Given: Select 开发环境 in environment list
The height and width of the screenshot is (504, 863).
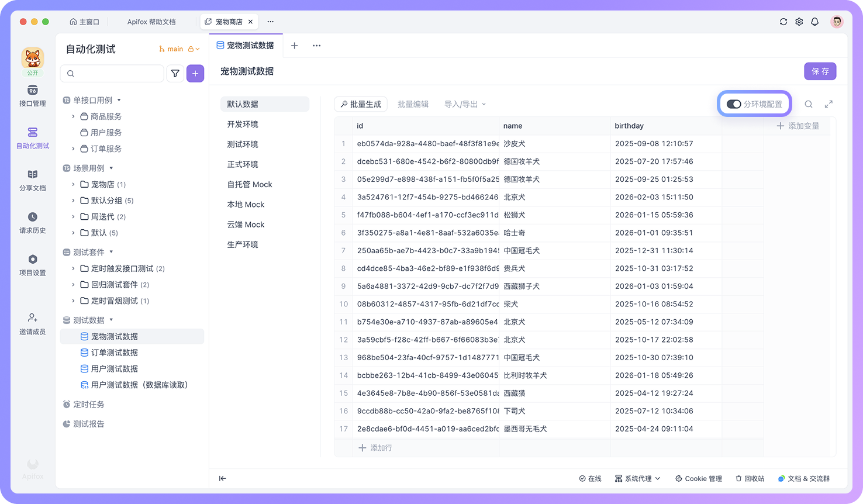Looking at the screenshot, I should 265,124.
